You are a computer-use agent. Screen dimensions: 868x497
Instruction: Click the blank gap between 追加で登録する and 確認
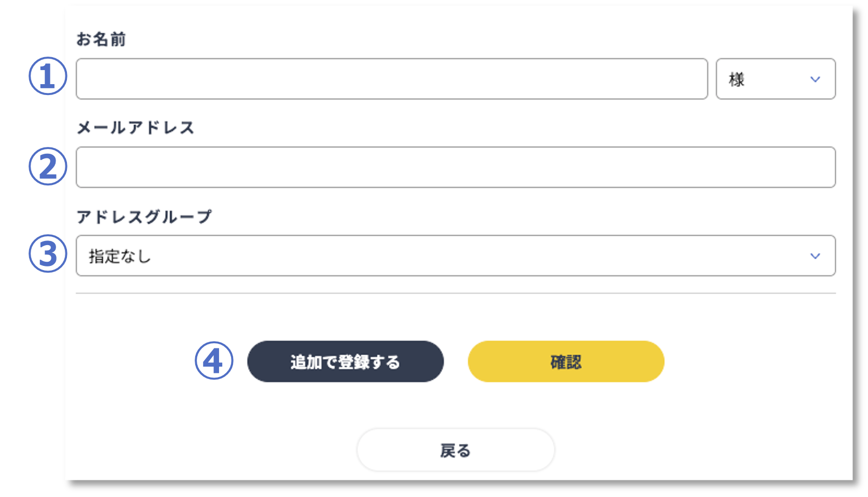[x=456, y=361]
